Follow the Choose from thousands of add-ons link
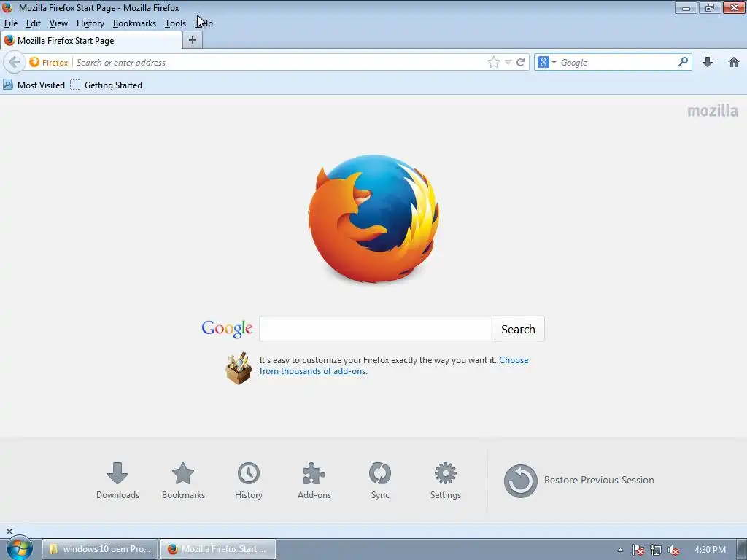 pyautogui.click(x=394, y=366)
